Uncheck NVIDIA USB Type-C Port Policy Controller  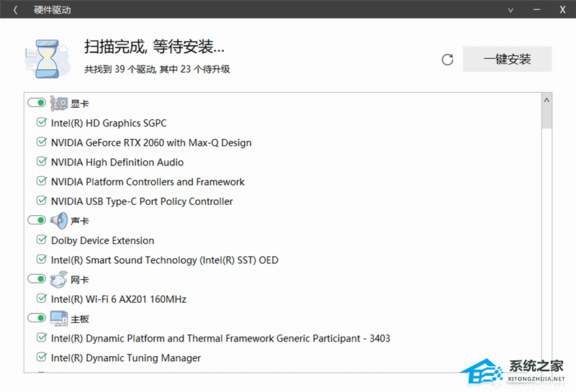[x=42, y=201]
